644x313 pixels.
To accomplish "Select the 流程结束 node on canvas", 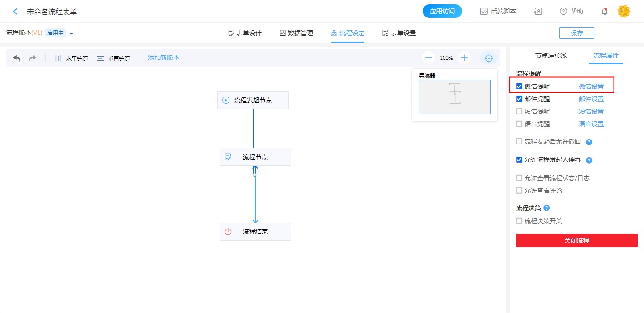I will [x=255, y=232].
